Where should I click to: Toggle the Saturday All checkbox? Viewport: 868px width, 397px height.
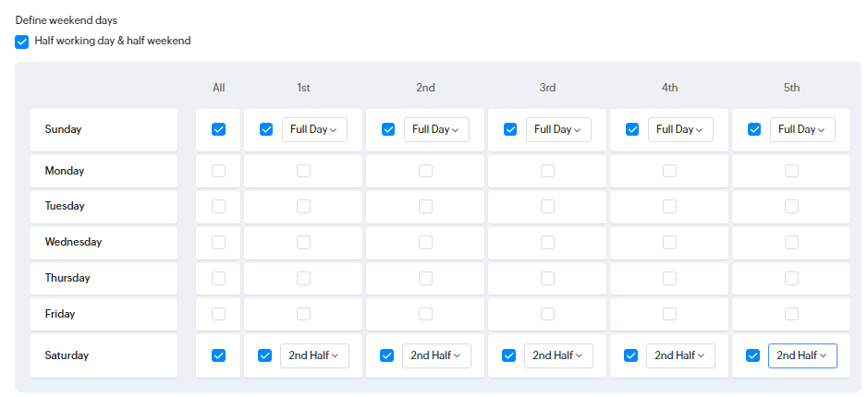click(219, 355)
